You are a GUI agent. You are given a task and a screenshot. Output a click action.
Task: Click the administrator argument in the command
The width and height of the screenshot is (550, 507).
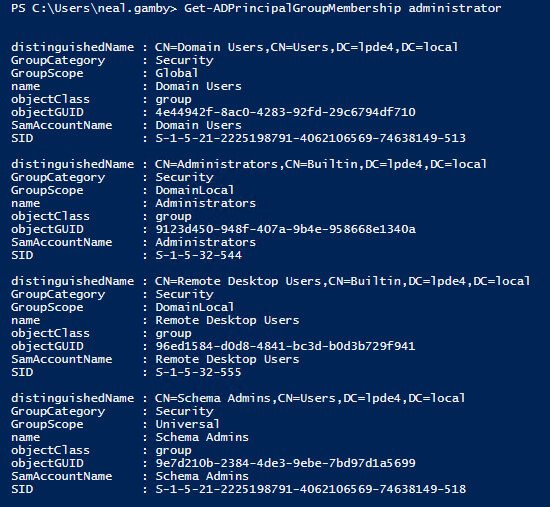tap(455, 8)
